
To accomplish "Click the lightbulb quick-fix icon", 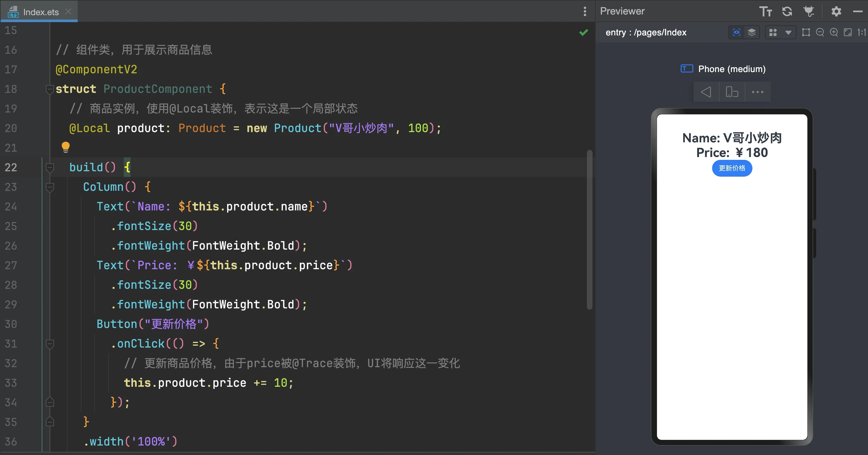I will (x=66, y=147).
